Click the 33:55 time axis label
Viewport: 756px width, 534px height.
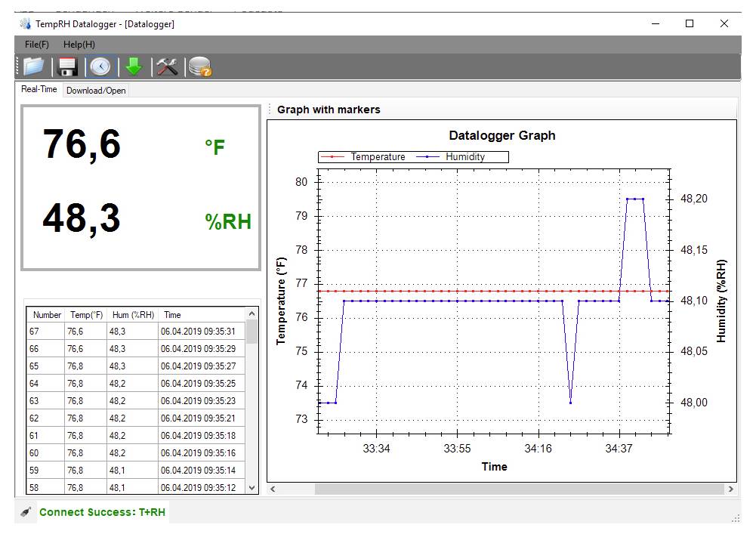pos(457,449)
